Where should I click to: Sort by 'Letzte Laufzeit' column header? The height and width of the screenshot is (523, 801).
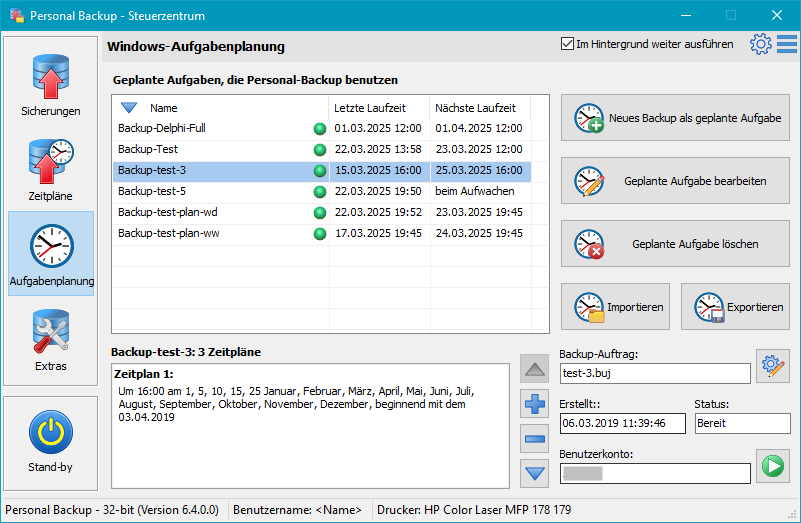(x=380, y=108)
